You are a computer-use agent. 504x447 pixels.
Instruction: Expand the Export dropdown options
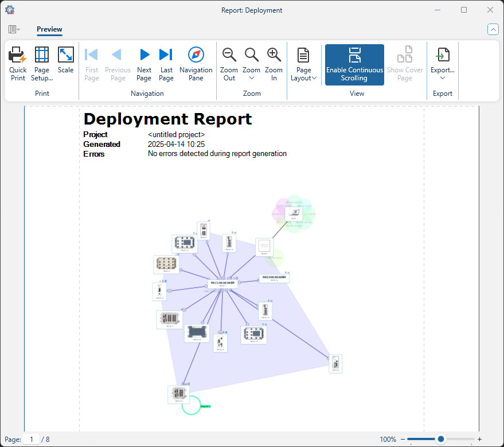pos(442,77)
